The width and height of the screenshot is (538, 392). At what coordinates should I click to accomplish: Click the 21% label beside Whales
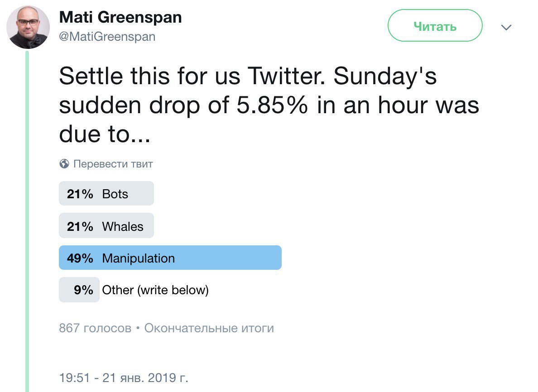(80, 226)
